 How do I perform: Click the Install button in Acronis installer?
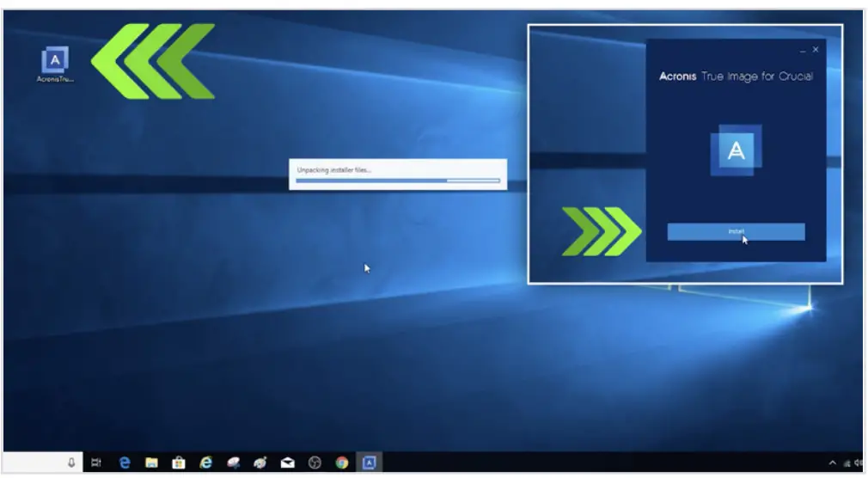tap(736, 231)
